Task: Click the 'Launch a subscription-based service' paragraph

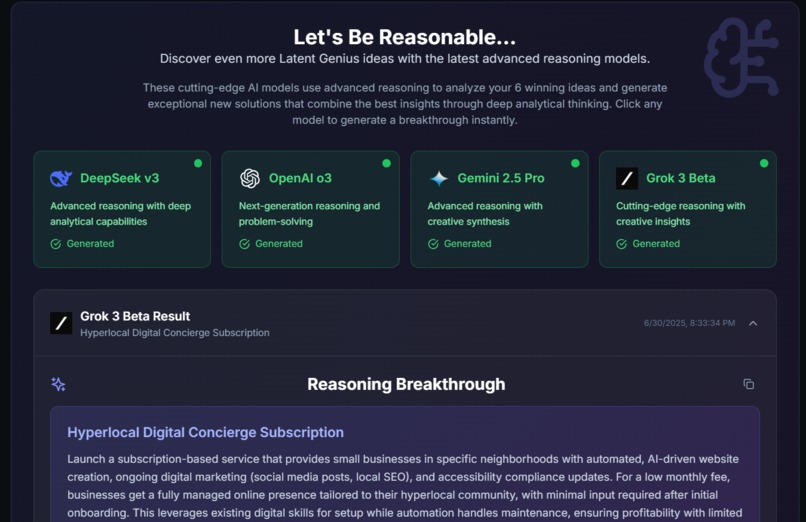Action: (405, 486)
